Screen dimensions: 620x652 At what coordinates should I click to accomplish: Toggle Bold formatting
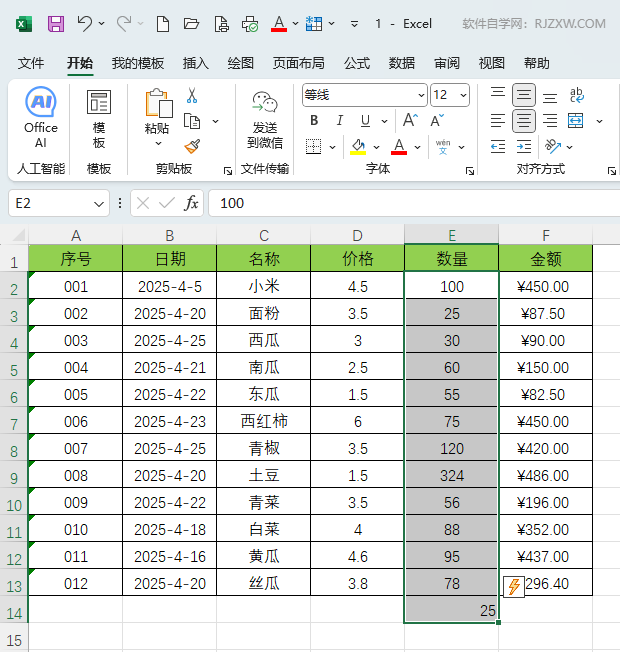coord(314,121)
